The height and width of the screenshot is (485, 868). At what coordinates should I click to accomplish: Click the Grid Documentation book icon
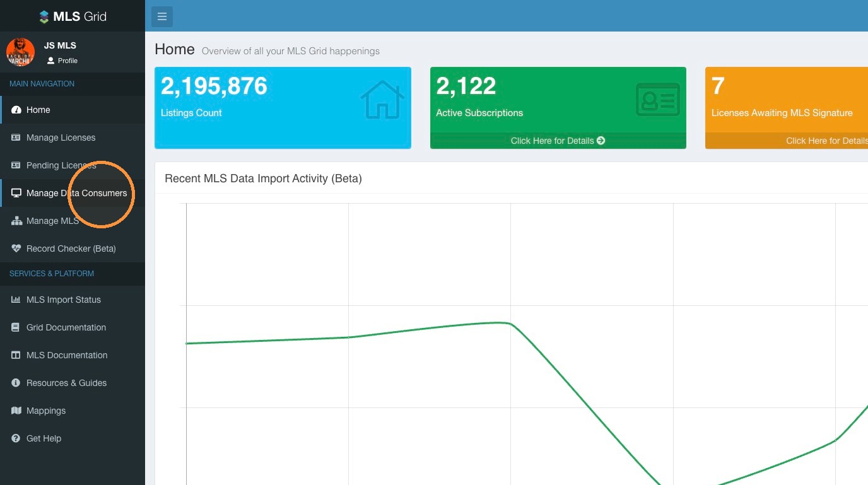tap(16, 327)
